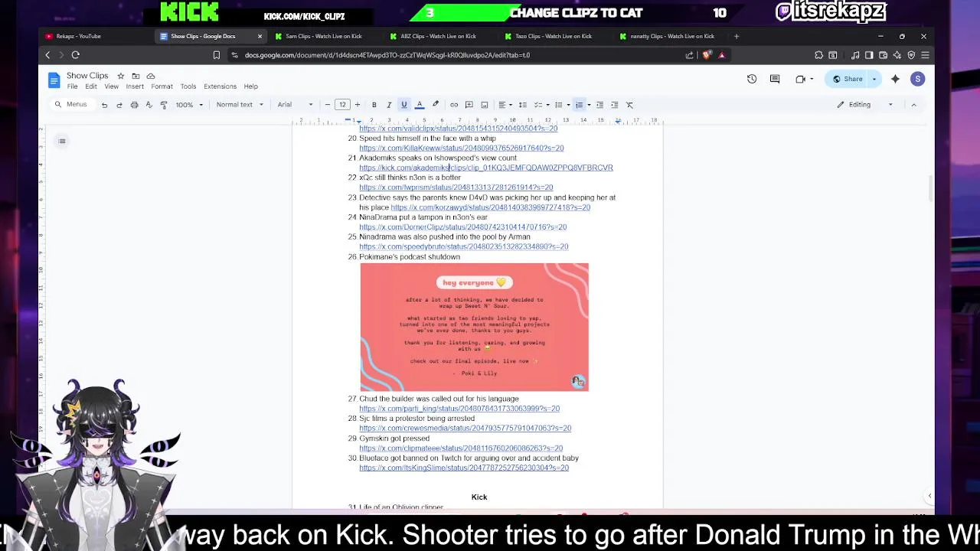Open the browser extensions puzzle icon
980x551 pixels.
819,55
